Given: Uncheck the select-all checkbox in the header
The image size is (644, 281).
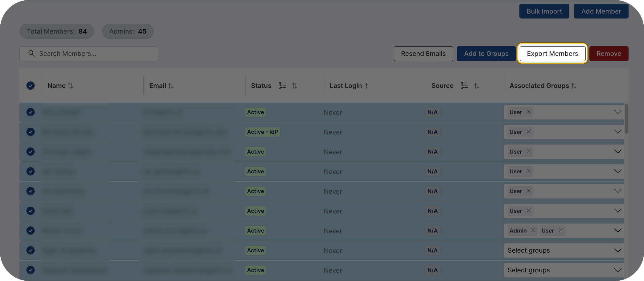Looking at the screenshot, I should [x=31, y=85].
